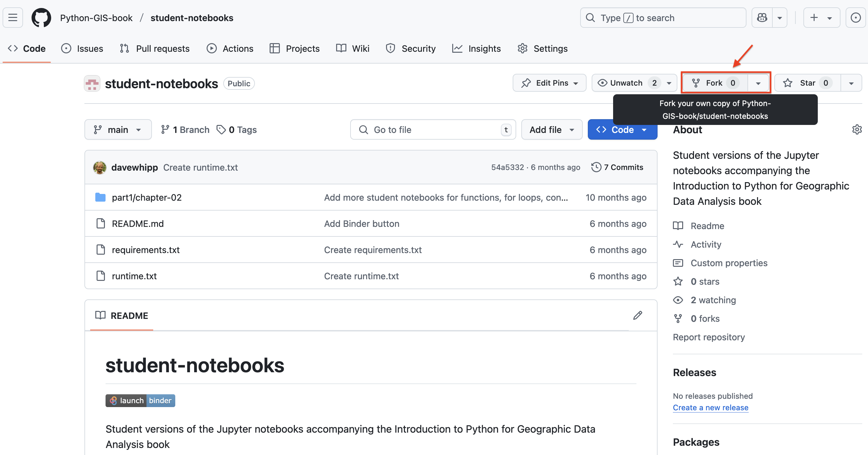The image size is (868, 455).
Task: Switch to the Issues tab
Action: point(82,49)
